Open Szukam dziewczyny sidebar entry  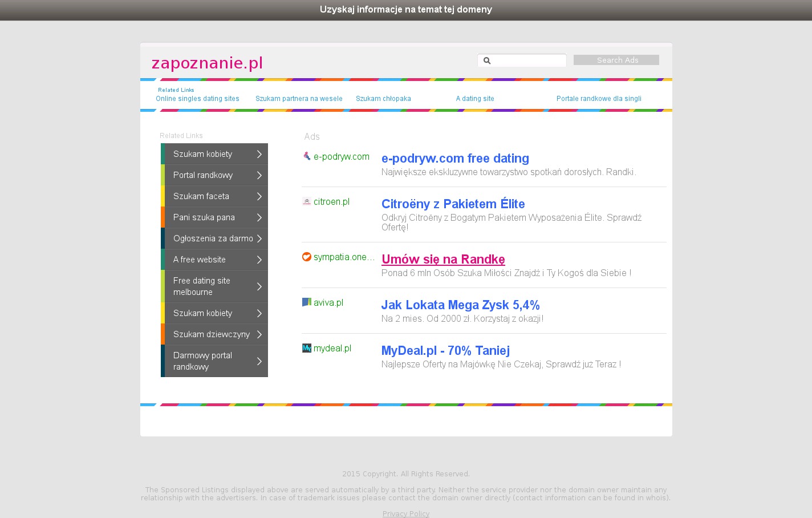point(211,334)
